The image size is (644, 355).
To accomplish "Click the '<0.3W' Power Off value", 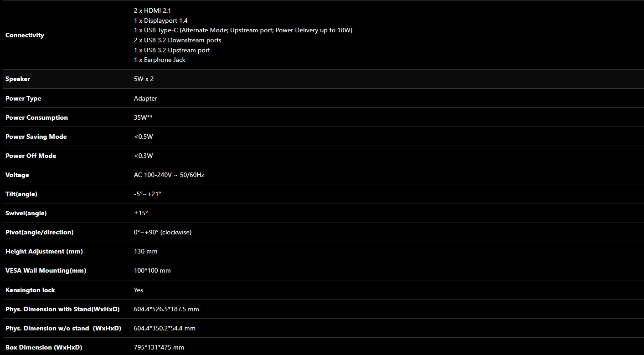I will 143,156.
